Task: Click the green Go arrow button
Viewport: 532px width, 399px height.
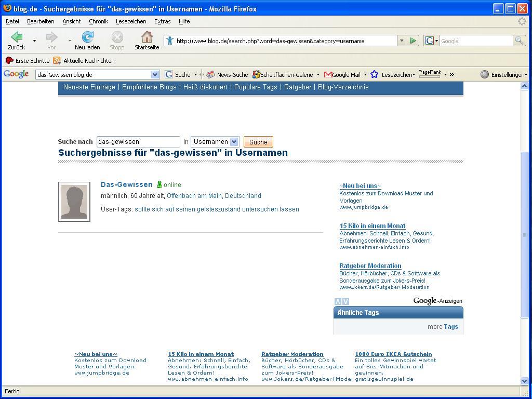Action: (x=413, y=41)
